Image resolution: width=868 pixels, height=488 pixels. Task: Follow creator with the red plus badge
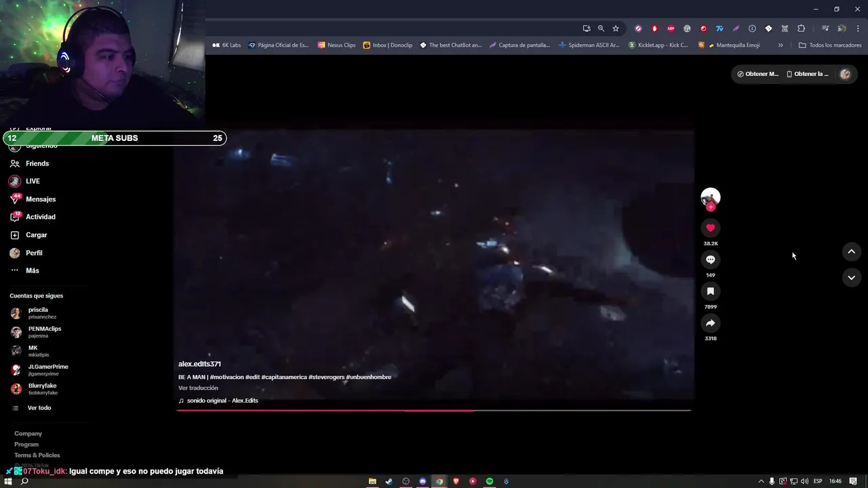tap(711, 207)
